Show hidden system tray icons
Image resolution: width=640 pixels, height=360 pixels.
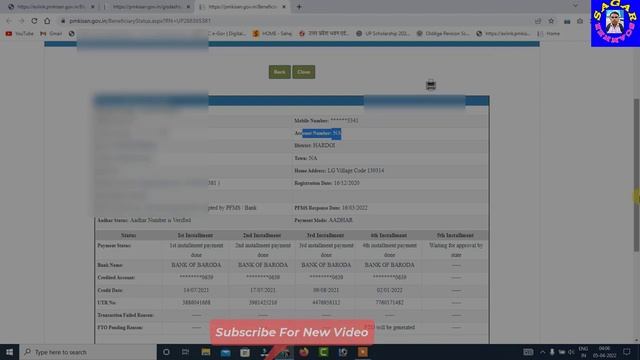542,352
